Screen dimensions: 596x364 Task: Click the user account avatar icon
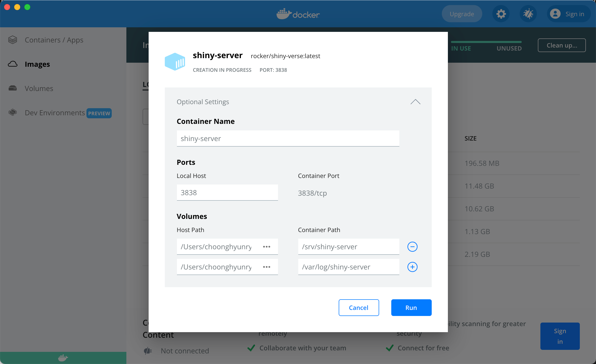555,14
